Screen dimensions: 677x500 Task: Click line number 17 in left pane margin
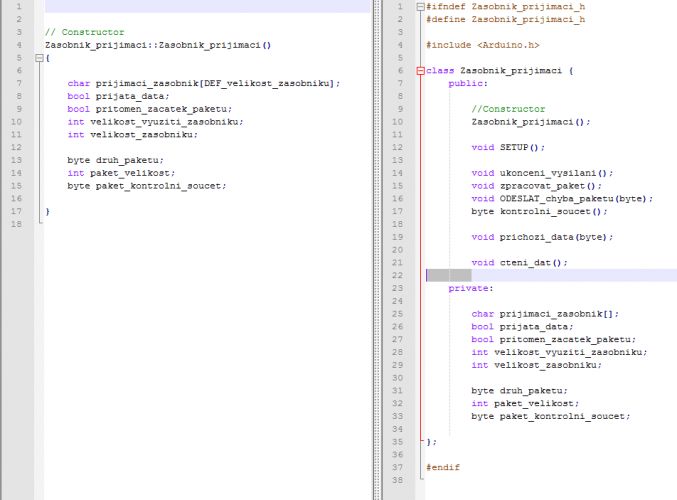(16, 212)
